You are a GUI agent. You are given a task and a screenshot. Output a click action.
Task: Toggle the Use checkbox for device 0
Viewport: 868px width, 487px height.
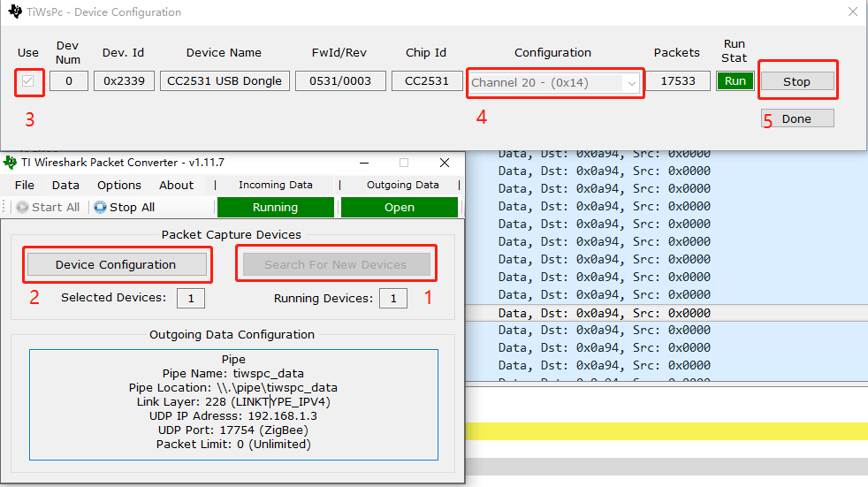(x=27, y=81)
